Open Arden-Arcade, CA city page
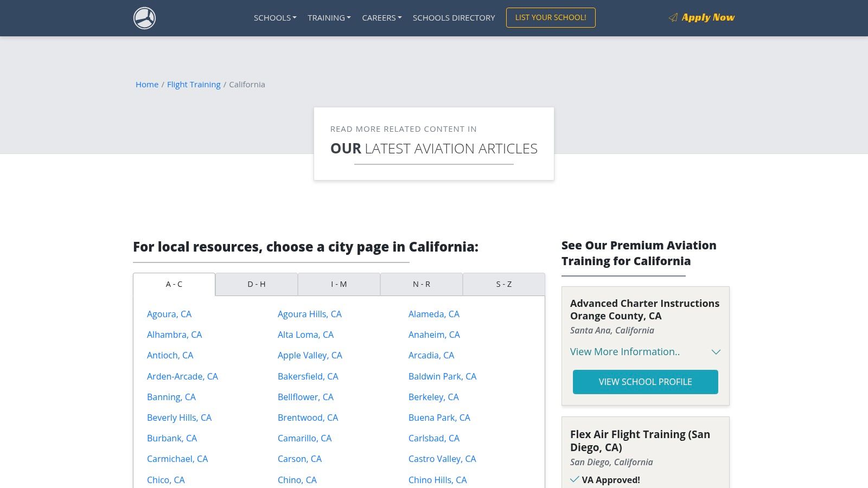This screenshot has width=868, height=488. click(182, 376)
